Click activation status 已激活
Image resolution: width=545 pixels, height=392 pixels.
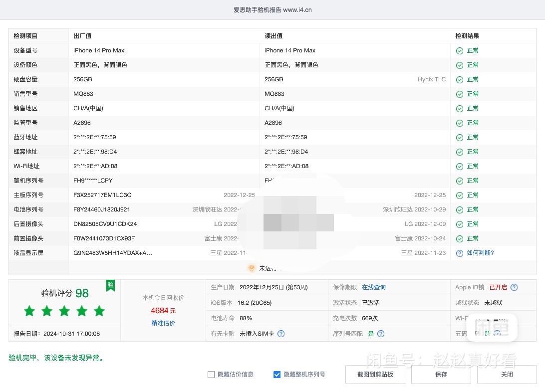pos(371,303)
